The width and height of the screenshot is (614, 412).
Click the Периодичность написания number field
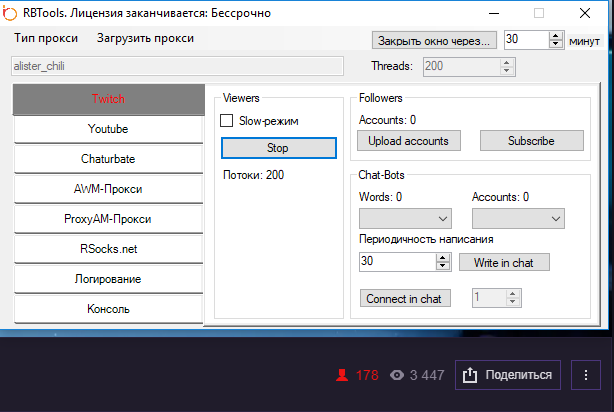(397, 262)
